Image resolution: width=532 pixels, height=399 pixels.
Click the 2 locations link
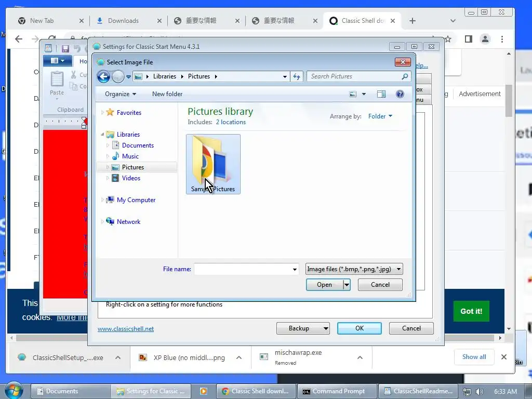(x=231, y=122)
